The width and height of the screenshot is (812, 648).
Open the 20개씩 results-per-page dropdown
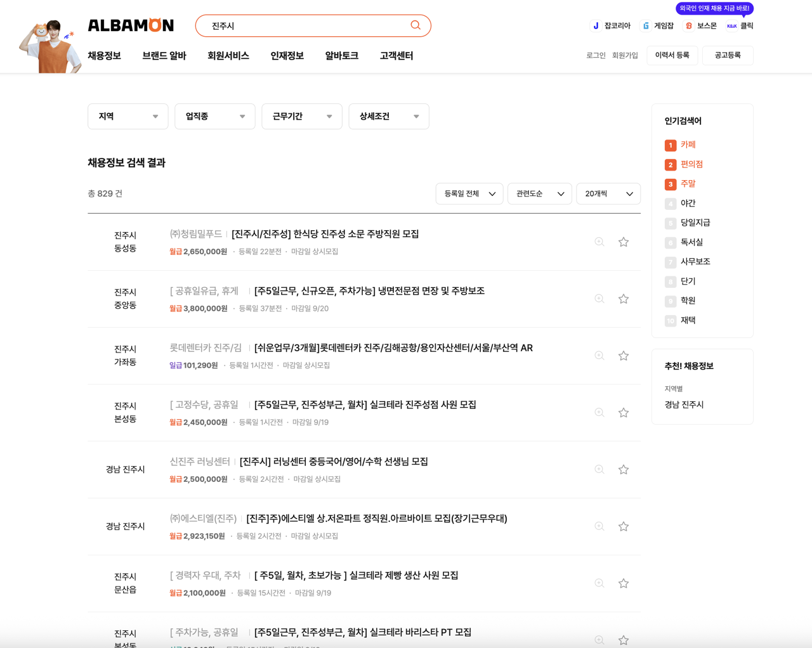point(608,193)
